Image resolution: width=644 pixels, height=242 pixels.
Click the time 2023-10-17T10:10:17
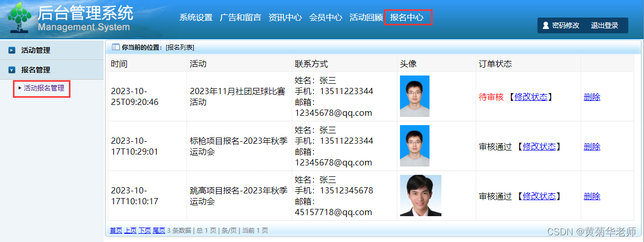click(x=135, y=196)
